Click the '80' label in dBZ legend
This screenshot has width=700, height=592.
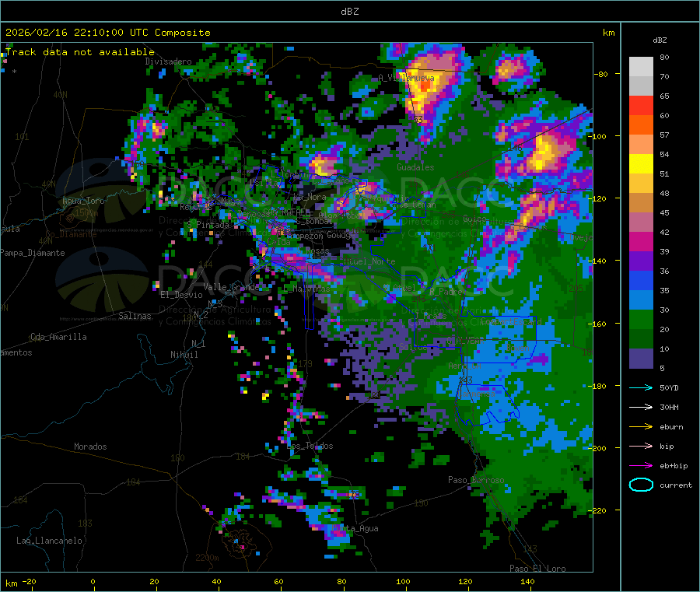(x=664, y=57)
